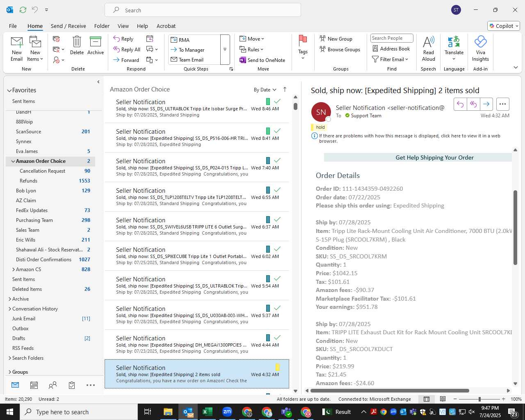Toggle completion check on 5:54 AM message
525x420 pixels.
click(x=277, y=278)
